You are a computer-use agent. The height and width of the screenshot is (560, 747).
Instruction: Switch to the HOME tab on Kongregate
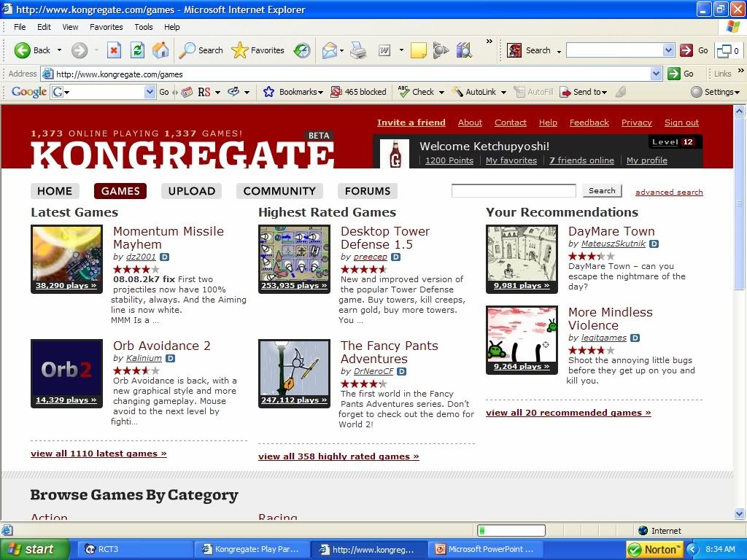(55, 191)
